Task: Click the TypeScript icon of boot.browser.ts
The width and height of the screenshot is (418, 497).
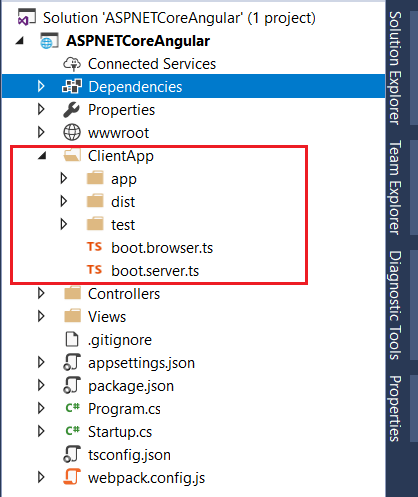Action: coord(94,247)
